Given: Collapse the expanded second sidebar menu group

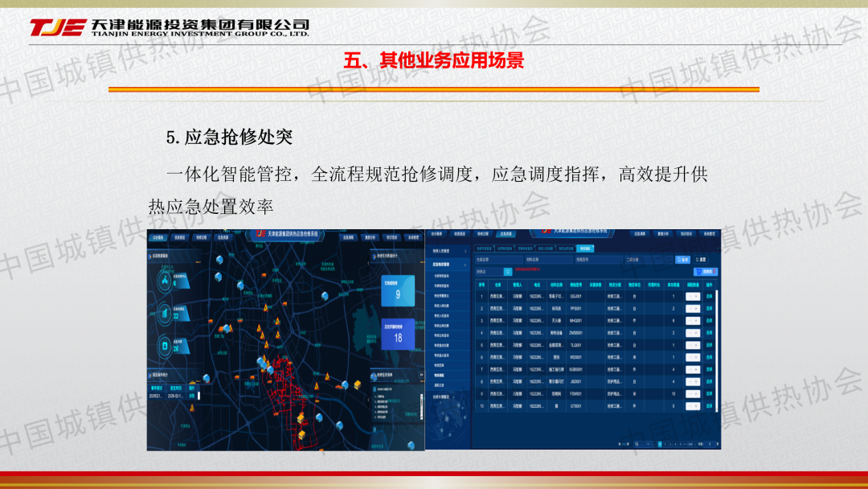Looking at the screenshot, I should point(448,264).
